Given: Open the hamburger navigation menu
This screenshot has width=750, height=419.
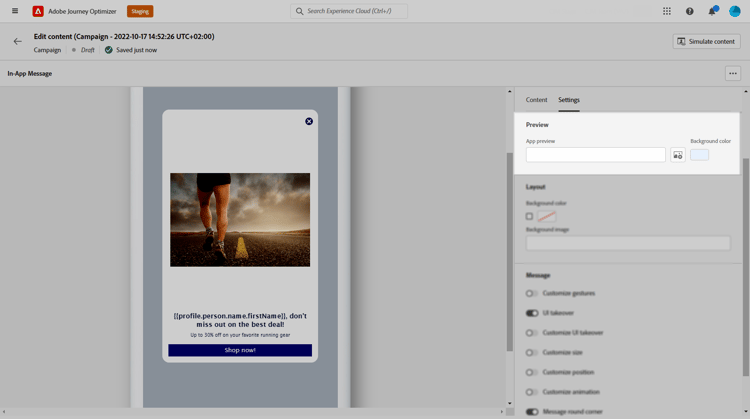Looking at the screenshot, I should click(x=15, y=11).
